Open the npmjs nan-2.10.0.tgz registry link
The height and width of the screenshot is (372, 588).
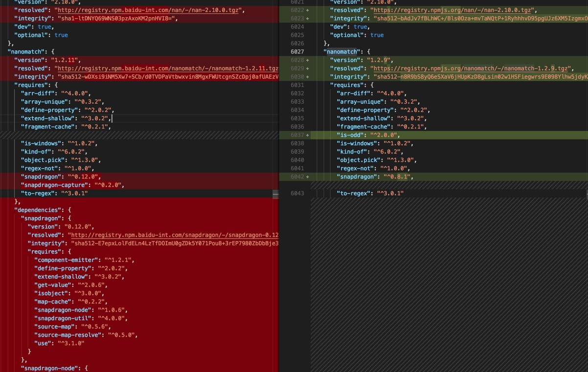tap(452, 10)
